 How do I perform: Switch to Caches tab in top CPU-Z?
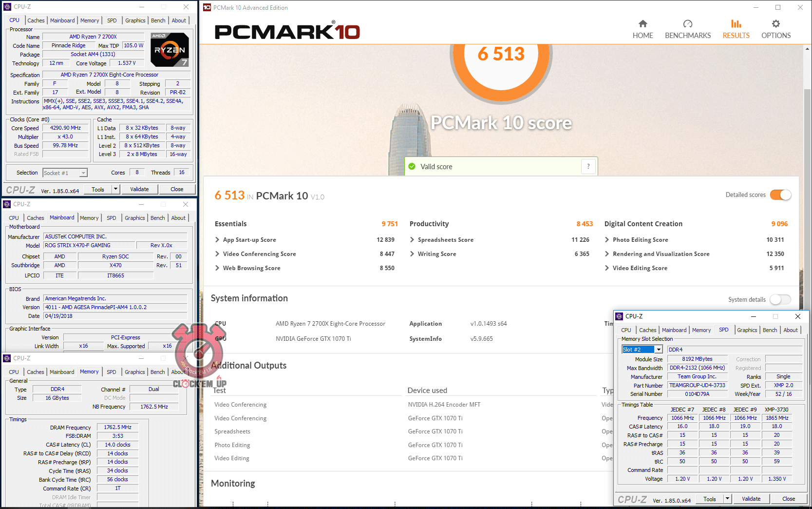36,20
